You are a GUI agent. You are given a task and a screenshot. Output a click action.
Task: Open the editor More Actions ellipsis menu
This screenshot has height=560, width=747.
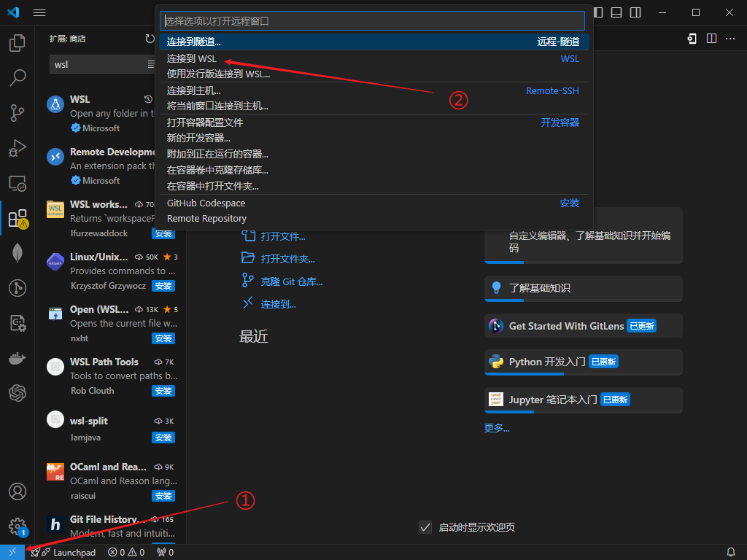pyautogui.click(x=729, y=39)
